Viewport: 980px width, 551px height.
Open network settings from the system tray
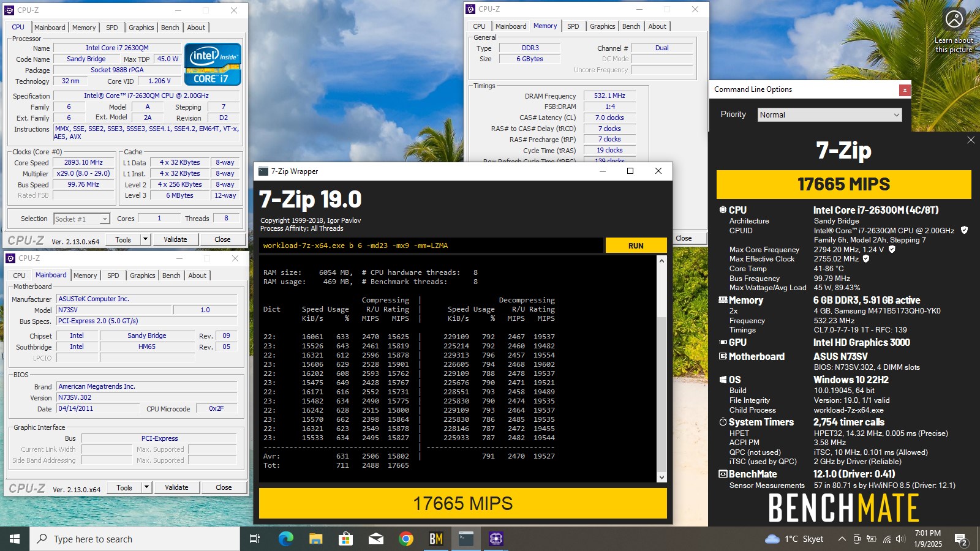[x=886, y=539]
